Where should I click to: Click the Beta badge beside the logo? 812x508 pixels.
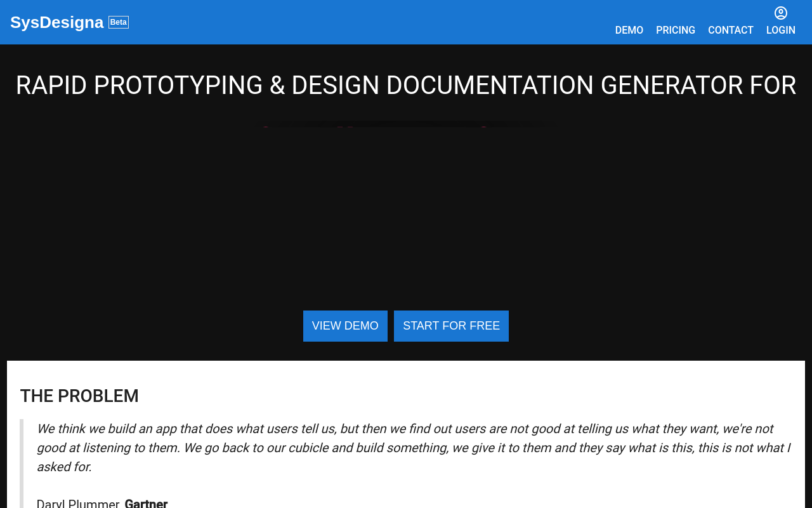[x=119, y=22]
